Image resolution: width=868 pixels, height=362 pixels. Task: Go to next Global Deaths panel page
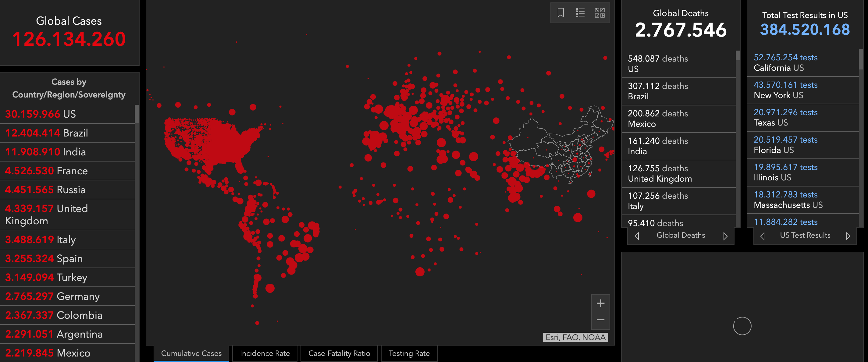(x=725, y=236)
